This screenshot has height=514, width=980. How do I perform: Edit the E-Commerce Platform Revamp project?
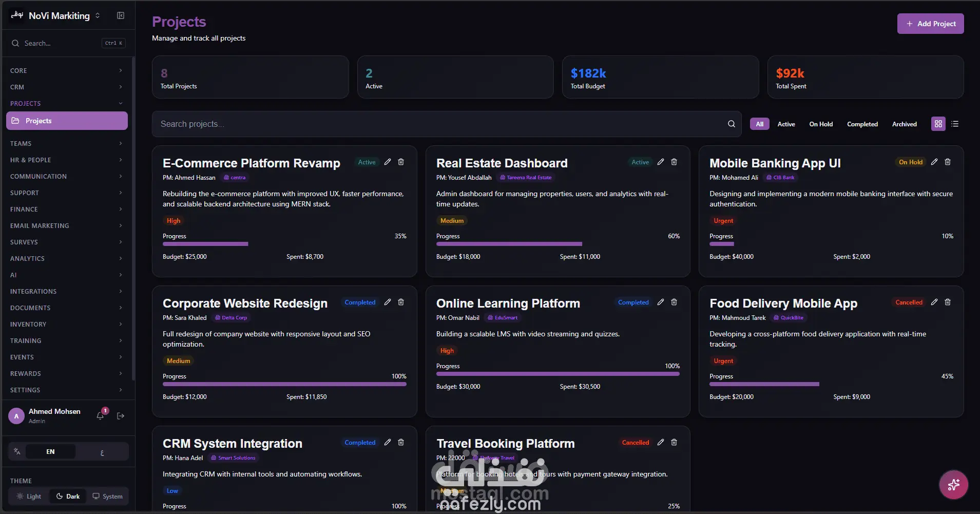(388, 162)
